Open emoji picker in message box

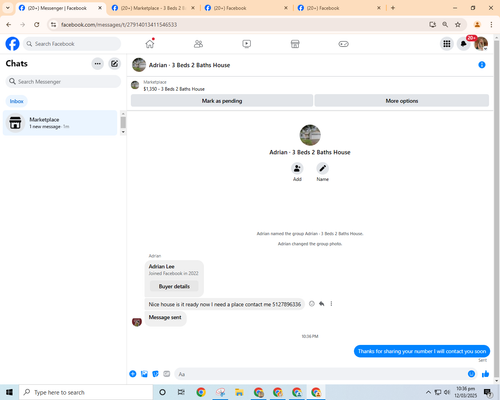[471, 374]
